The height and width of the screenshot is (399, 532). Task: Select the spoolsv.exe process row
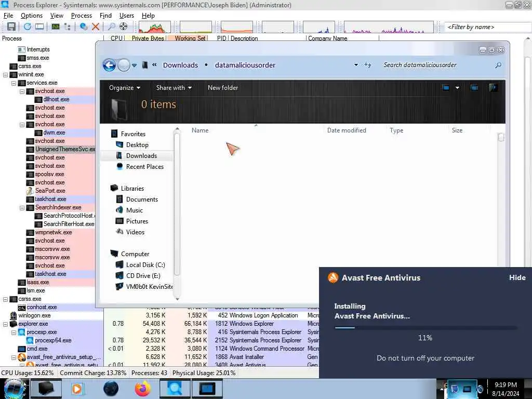(x=49, y=174)
